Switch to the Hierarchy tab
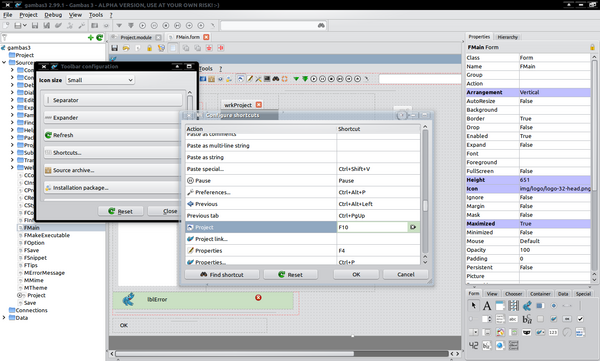This screenshot has width=600, height=361. [x=507, y=37]
